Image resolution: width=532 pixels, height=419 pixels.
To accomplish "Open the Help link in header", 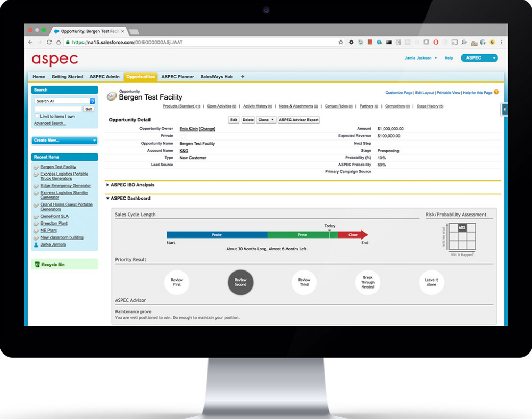I will [448, 58].
